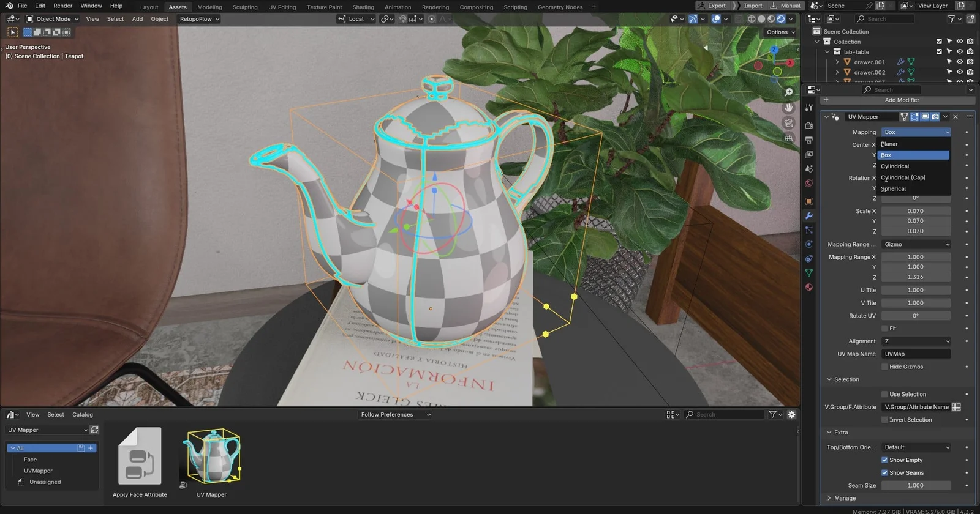Click the Import button

click(x=749, y=6)
